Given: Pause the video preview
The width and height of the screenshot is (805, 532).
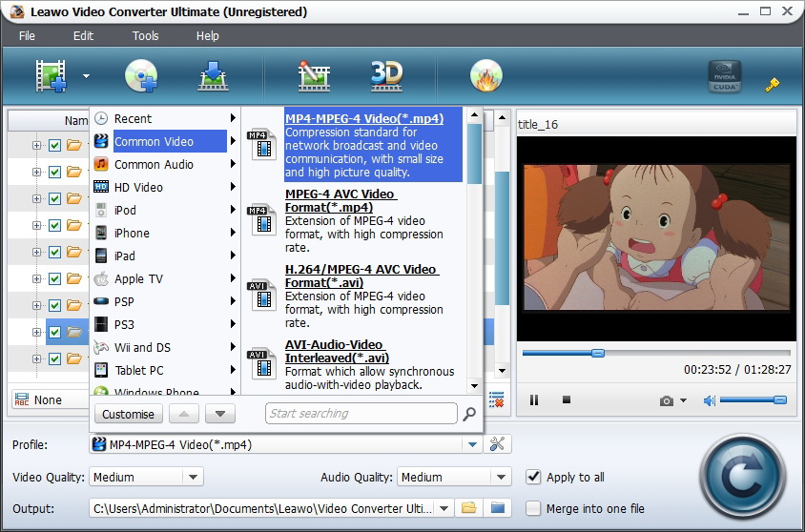Looking at the screenshot, I should (x=534, y=400).
